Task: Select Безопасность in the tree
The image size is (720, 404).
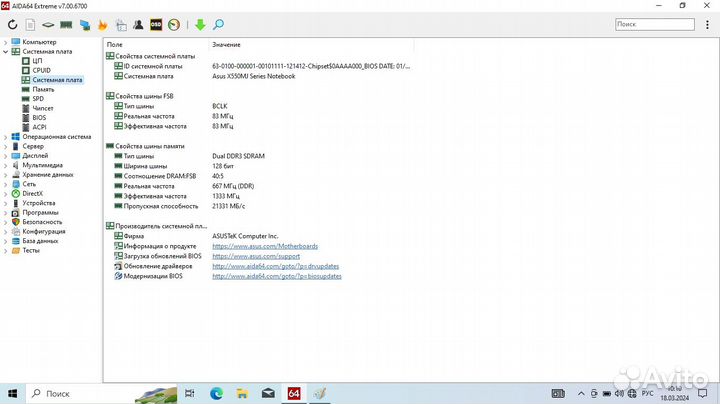Action: tap(42, 222)
